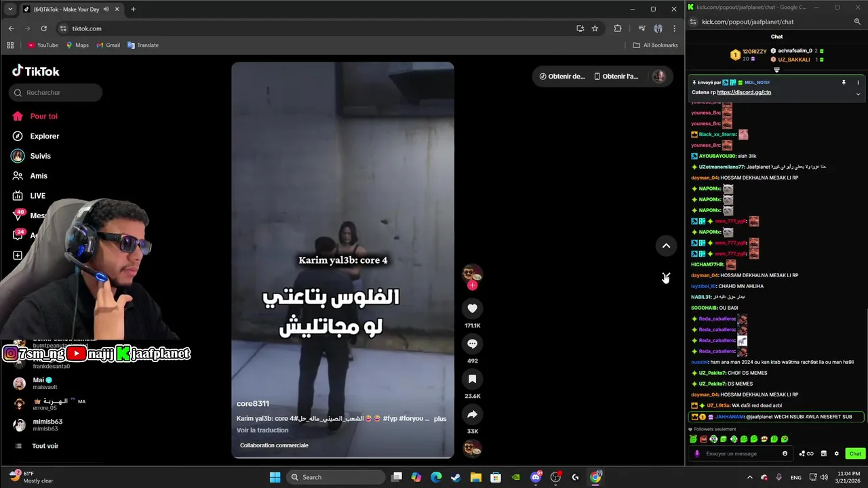This screenshot has height=488, width=868.
Task: Open the Kick chat settings gear
Action: (x=836, y=453)
